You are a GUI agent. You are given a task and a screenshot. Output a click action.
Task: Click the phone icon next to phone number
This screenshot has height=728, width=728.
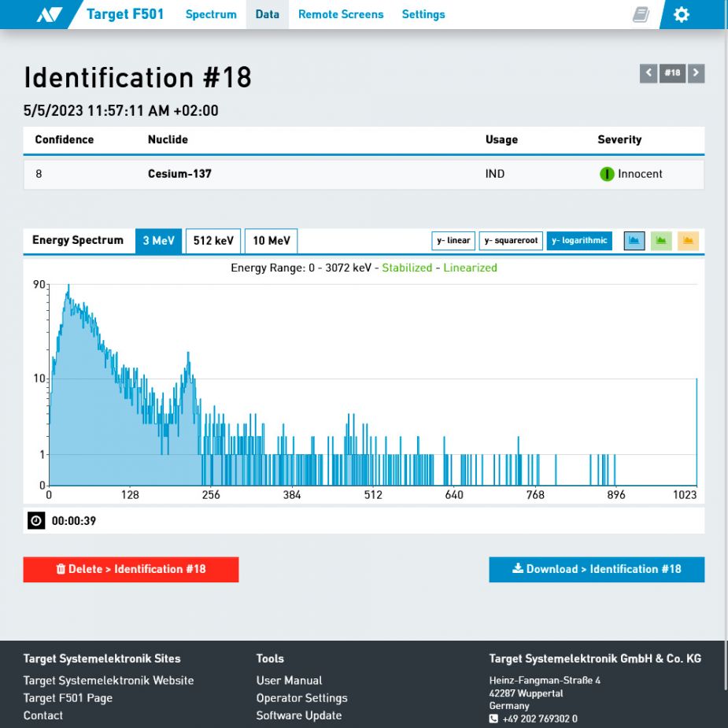click(493, 719)
